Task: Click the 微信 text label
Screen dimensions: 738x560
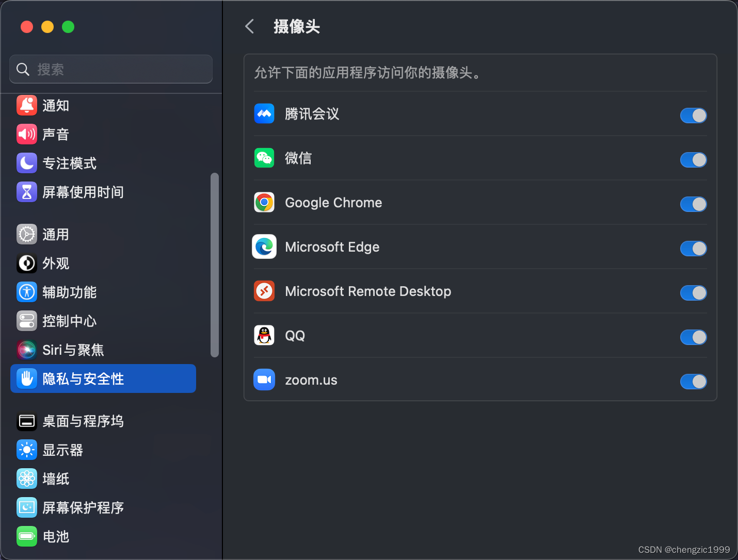Action: click(x=298, y=158)
